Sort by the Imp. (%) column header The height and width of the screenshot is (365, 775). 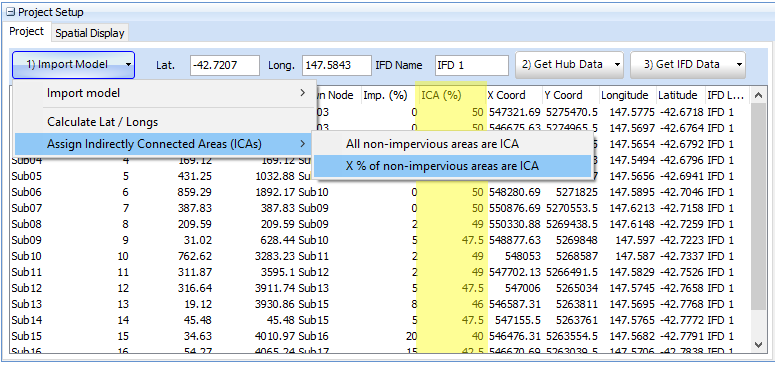(388, 95)
